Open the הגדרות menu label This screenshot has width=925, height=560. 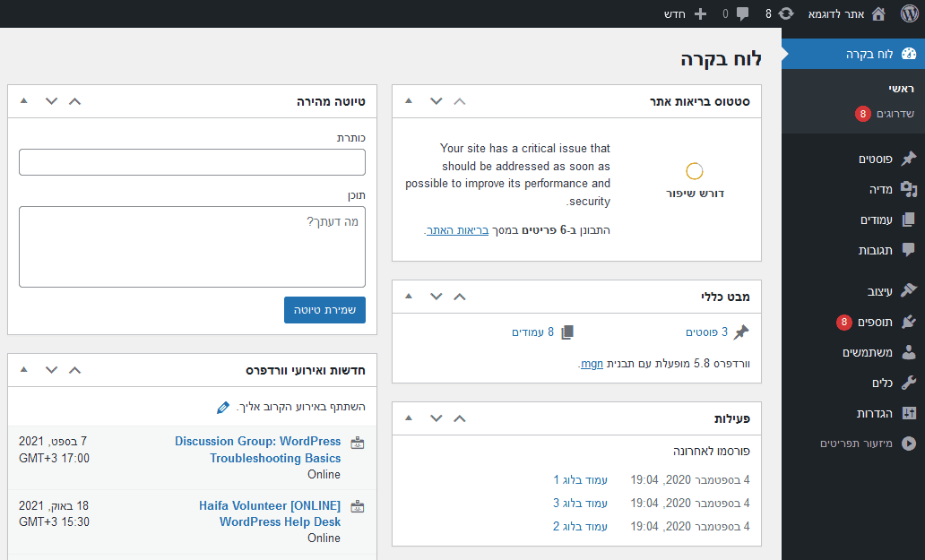[874, 413]
